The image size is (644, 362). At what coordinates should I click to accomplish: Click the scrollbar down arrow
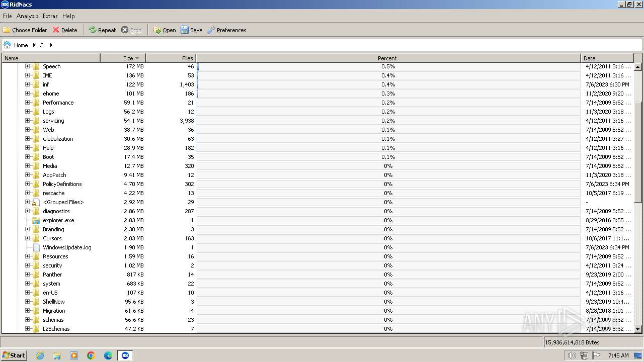point(638,329)
